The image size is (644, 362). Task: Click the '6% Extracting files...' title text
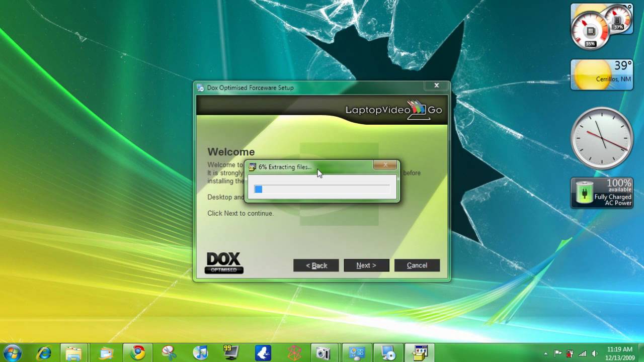(x=285, y=167)
